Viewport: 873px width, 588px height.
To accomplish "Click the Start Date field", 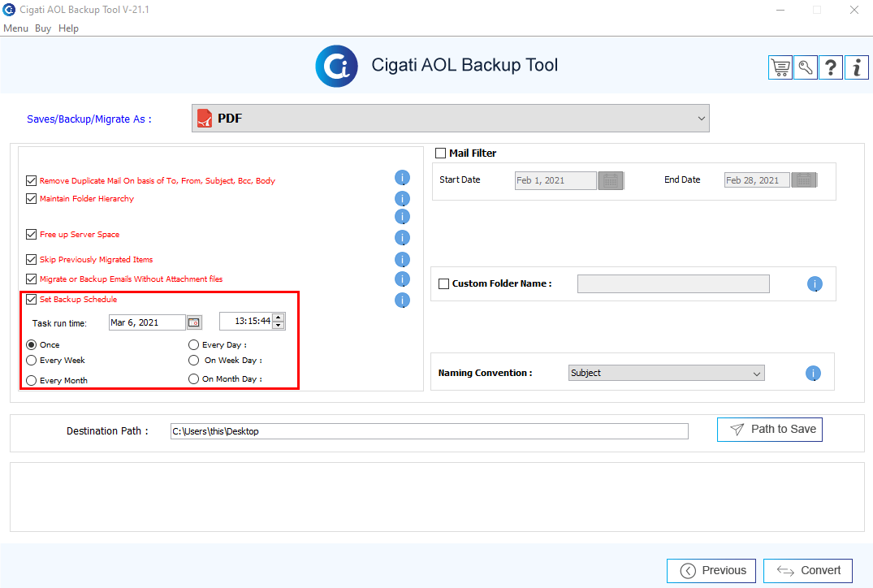I will [555, 180].
